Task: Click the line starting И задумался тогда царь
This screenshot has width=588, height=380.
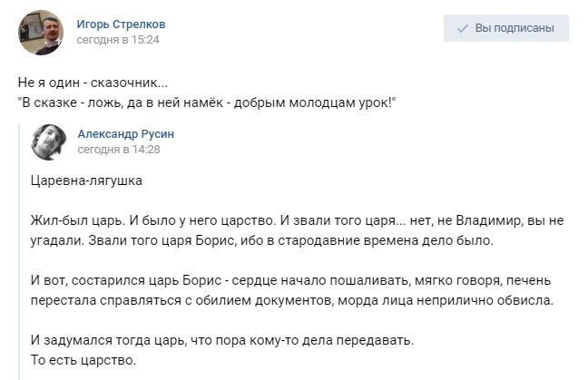Action: click(222, 340)
